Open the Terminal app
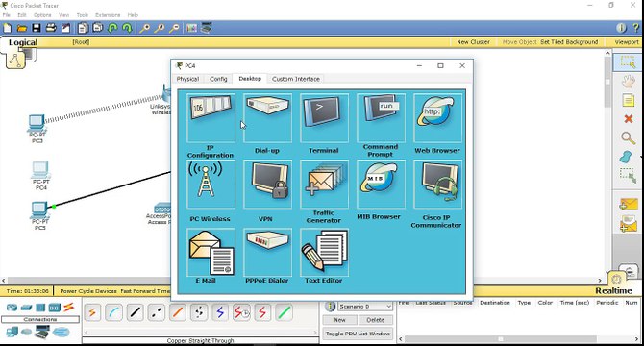Screen dimensions: 644x346 [x=324, y=118]
